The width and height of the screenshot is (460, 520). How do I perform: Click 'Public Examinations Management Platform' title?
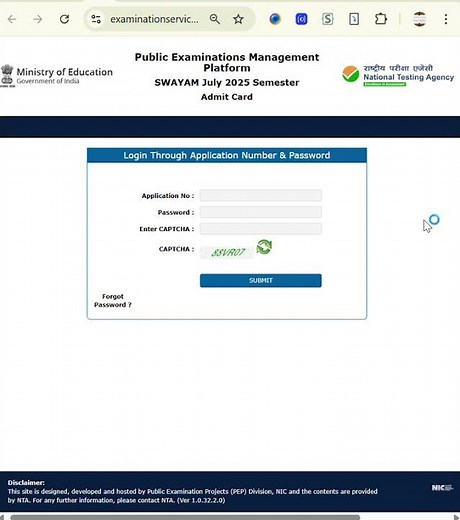point(227,62)
